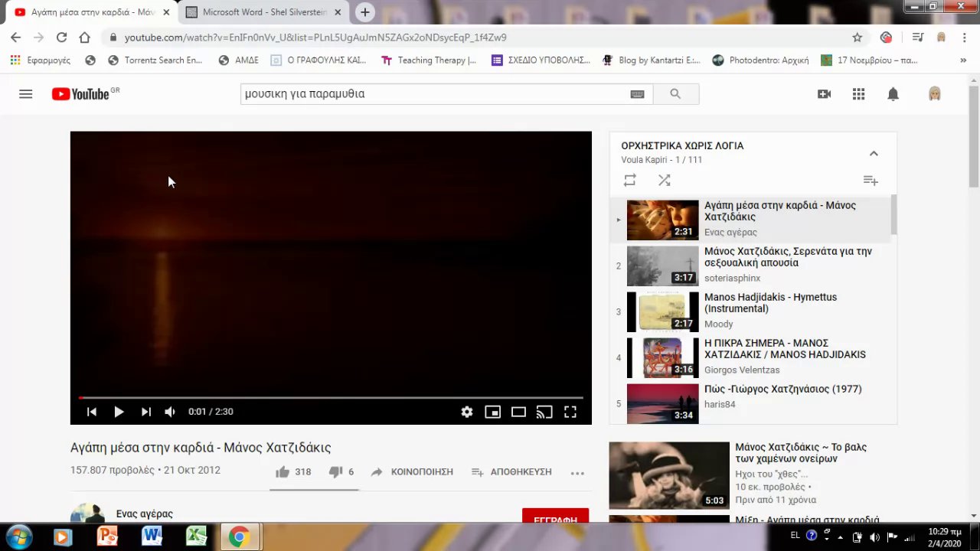Open the YouTube apps grid
Image resolution: width=980 pixels, height=551 pixels.
pyautogui.click(x=858, y=94)
